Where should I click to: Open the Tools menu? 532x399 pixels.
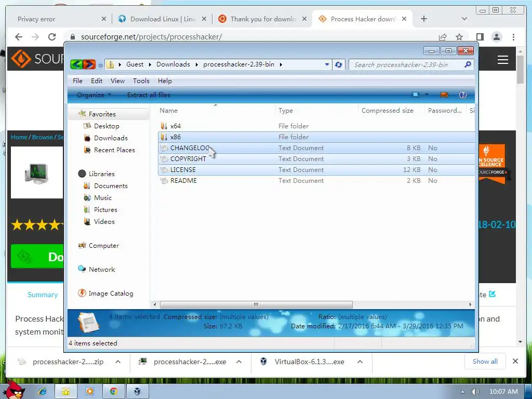141,81
